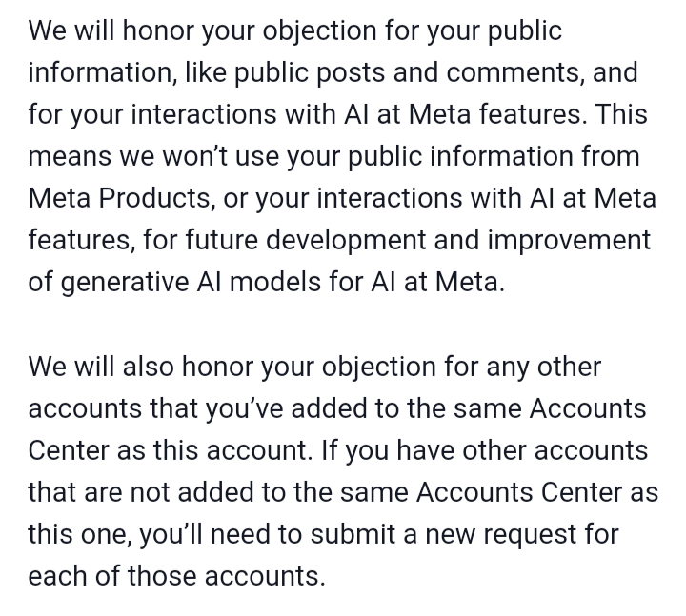The width and height of the screenshot is (686, 616).
Task: Click the word "means" starting the fourth line
Action: (x=70, y=156)
